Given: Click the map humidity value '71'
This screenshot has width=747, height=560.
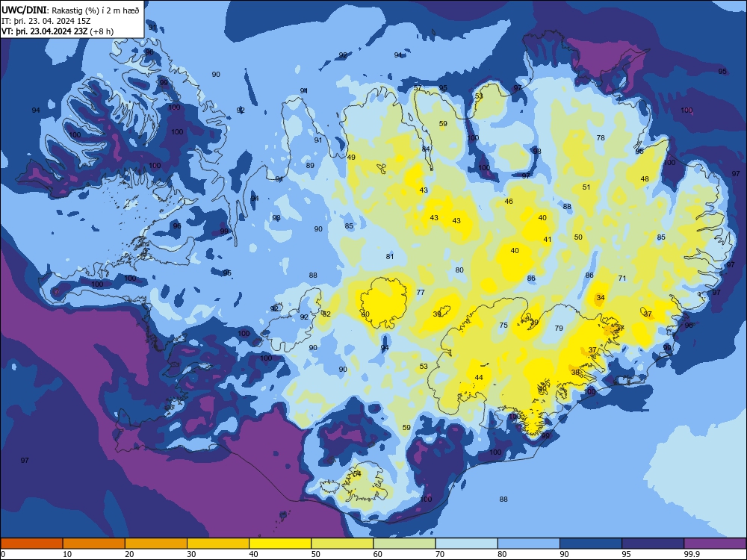Looking at the screenshot, I should click(622, 278).
